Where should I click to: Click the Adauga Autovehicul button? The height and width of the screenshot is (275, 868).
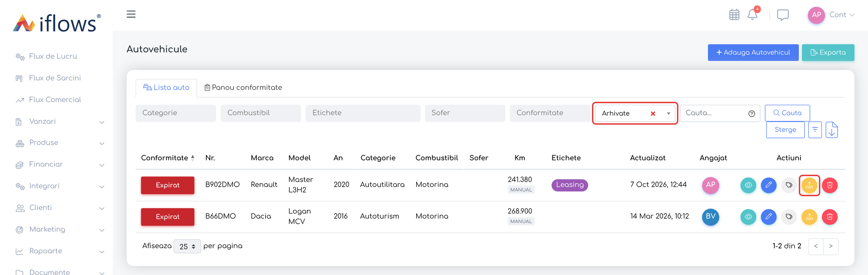[753, 52]
